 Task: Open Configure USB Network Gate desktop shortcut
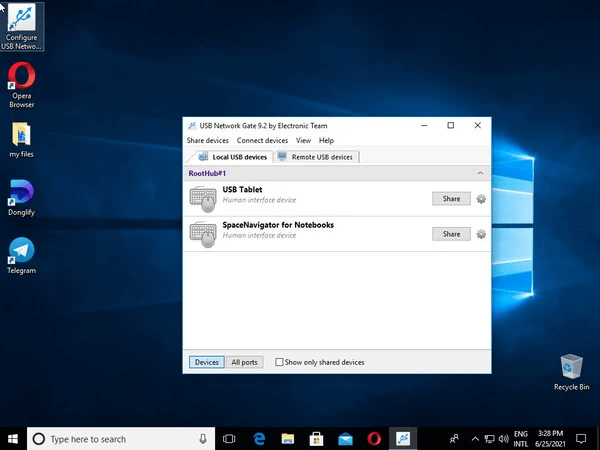(x=22, y=20)
